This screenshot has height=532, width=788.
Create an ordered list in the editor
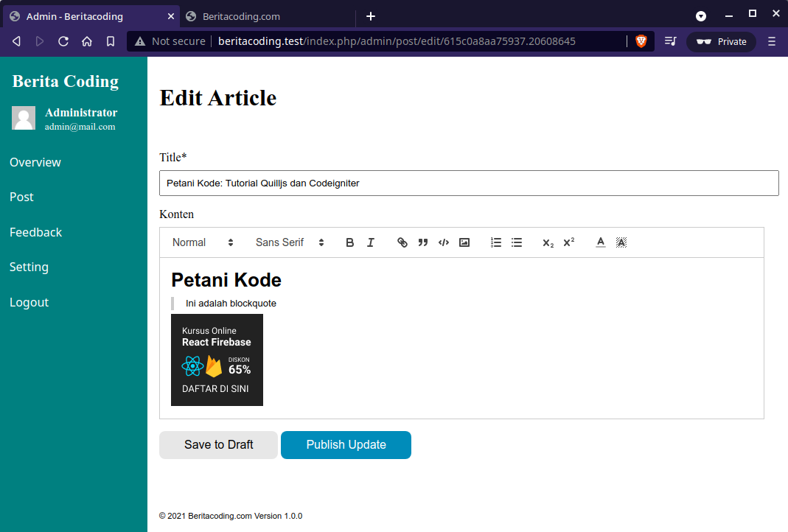pos(495,242)
